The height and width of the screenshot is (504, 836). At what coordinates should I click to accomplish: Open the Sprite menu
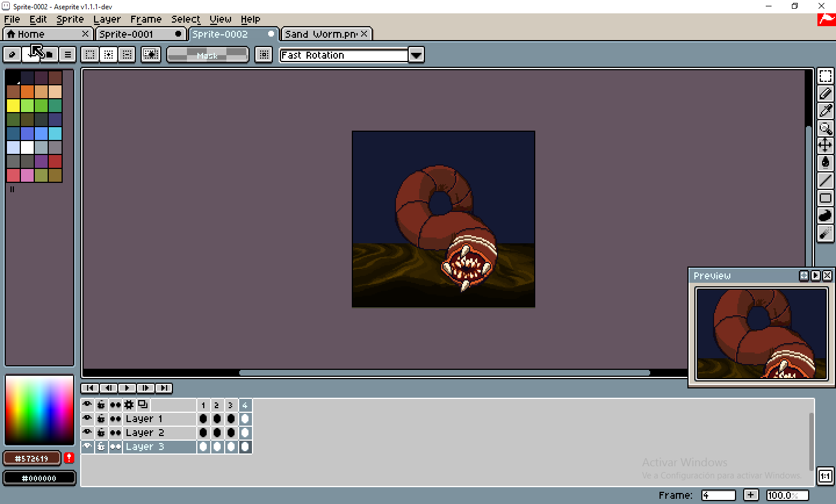pos(70,19)
